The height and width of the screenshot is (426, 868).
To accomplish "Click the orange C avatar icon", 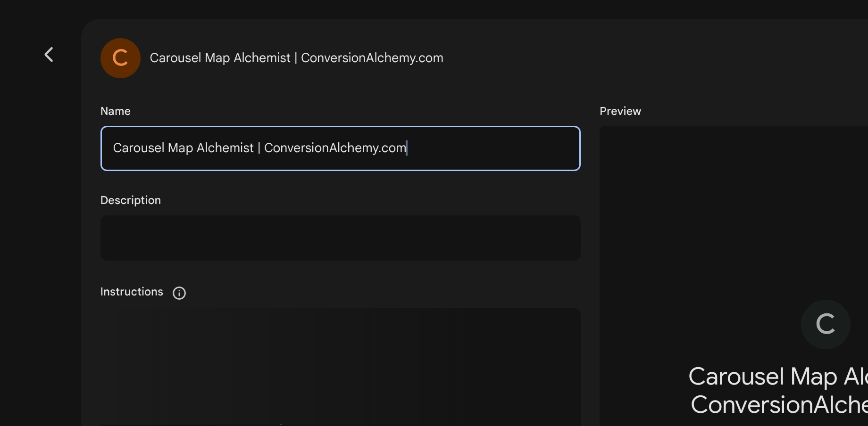I will 120,58.
